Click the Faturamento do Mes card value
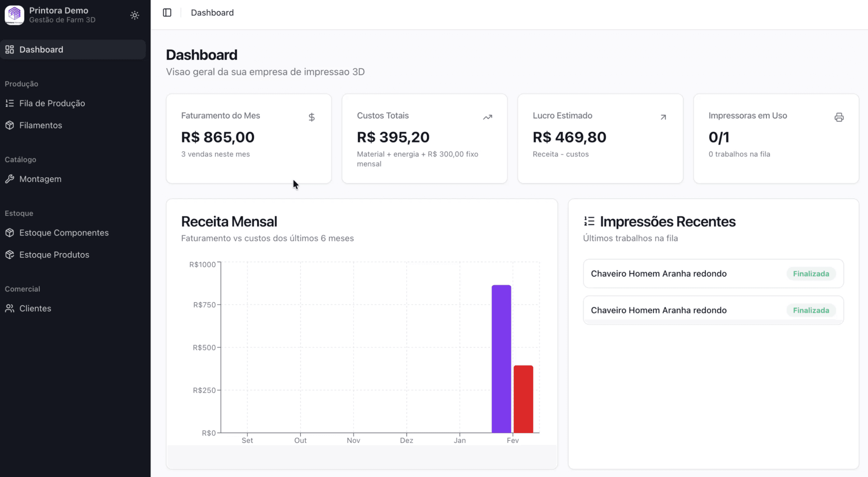Image resolution: width=868 pixels, height=477 pixels. click(218, 137)
